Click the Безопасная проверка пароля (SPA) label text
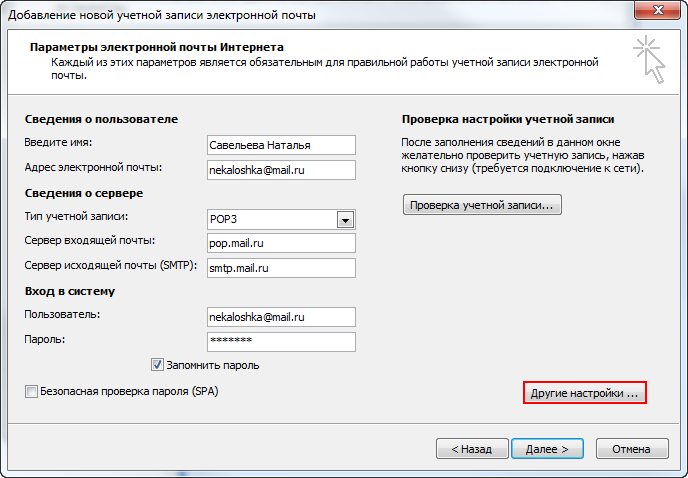688x478 pixels. click(x=129, y=391)
